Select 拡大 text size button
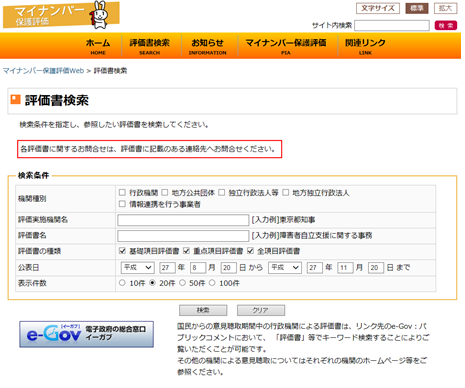 pos(445,8)
